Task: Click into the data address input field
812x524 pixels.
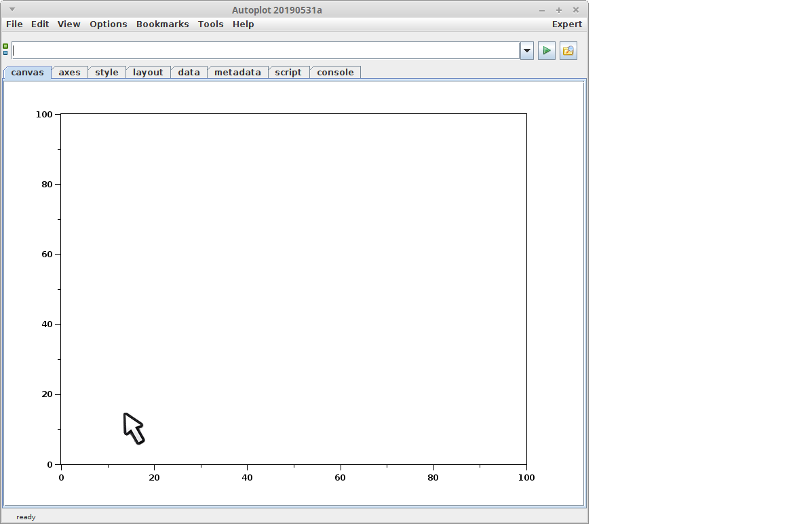Action: click(x=266, y=50)
